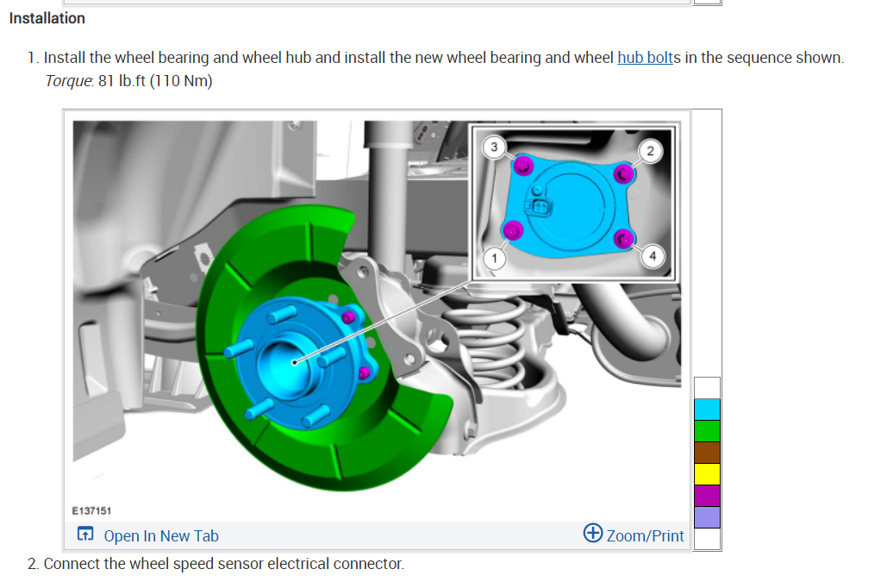The image size is (881, 588).
Task: Click the Installation heading
Action: [x=47, y=19]
